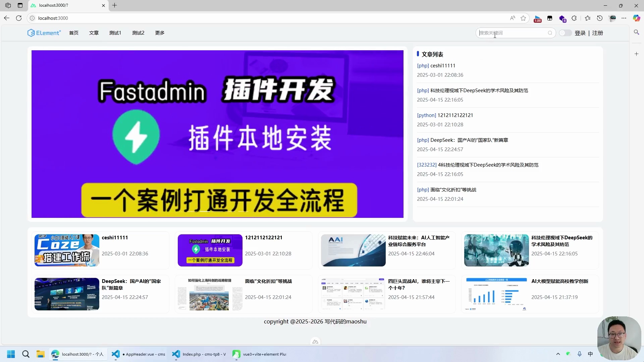The image size is (644, 362).
Task: Click the sidebar search magnifier icon
Action: [636, 32]
